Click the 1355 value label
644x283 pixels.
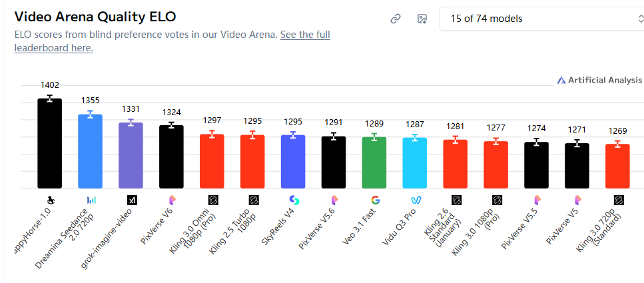tap(91, 101)
